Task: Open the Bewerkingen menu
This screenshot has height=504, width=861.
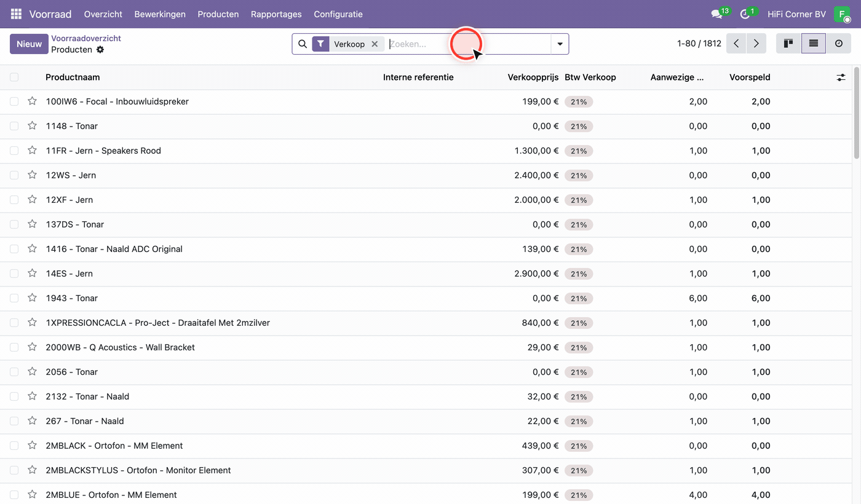Action: [160, 14]
